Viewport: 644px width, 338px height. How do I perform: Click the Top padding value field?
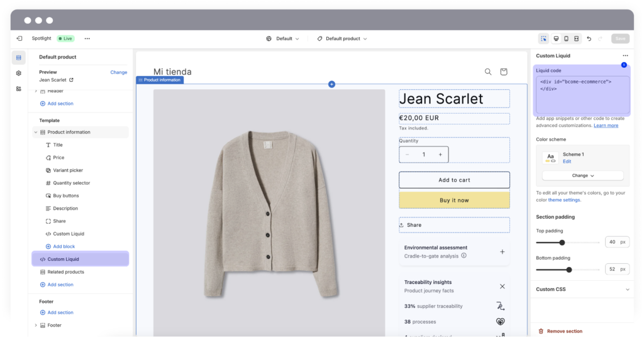click(x=617, y=242)
